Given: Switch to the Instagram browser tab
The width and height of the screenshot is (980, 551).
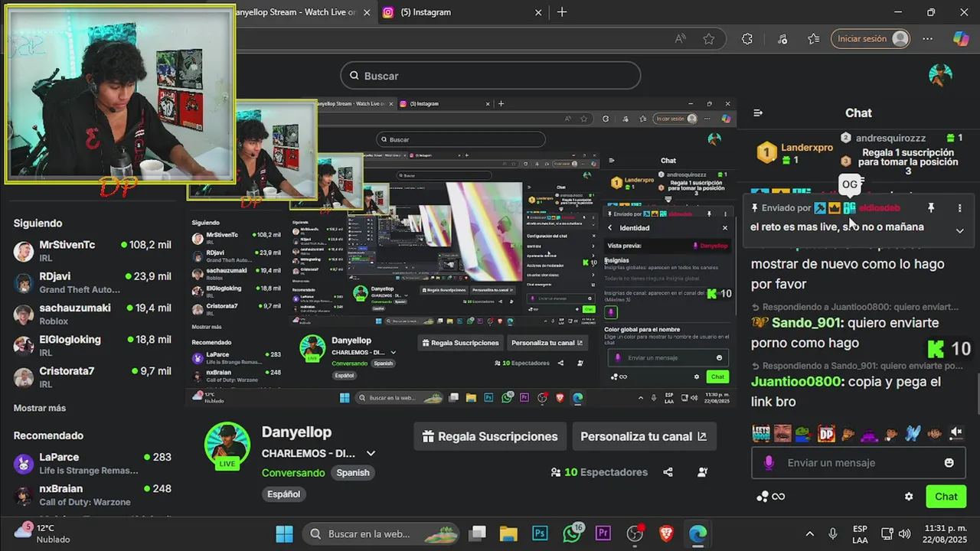Looking at the screenshot, I should 426,12.
